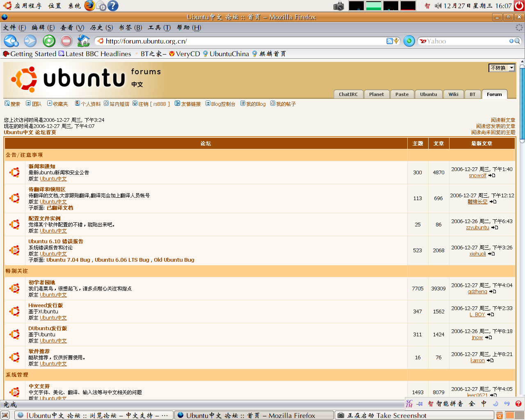Open 帮助 (H) menu
Screen dimensions: 525x420
tap(189, 27)
